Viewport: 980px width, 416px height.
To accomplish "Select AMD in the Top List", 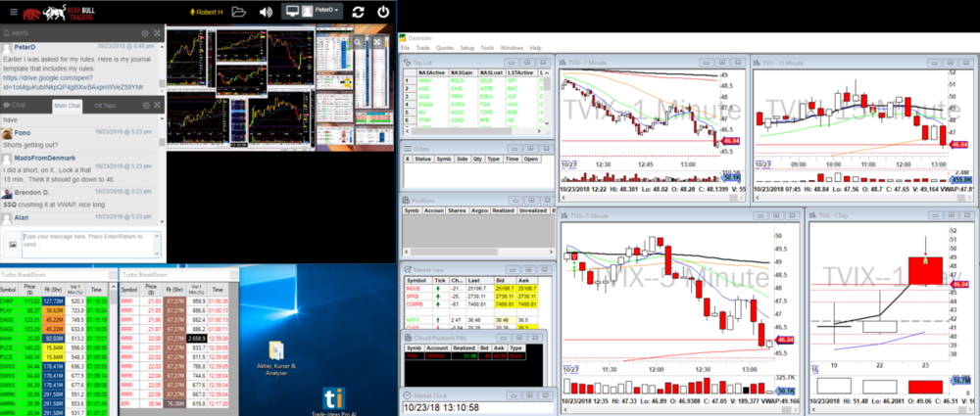I will (423, 89).
